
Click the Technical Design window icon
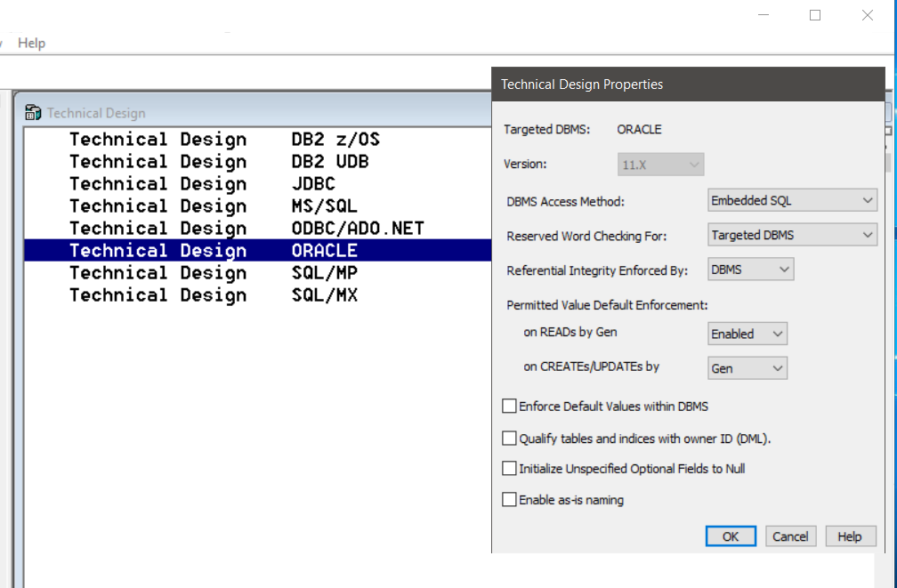(34, 113)
